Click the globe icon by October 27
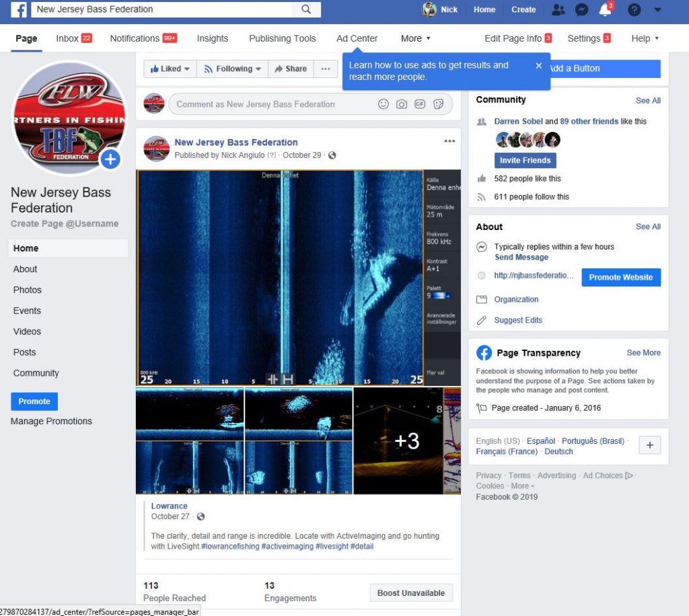The image size is (689, 616). point(201,516)
